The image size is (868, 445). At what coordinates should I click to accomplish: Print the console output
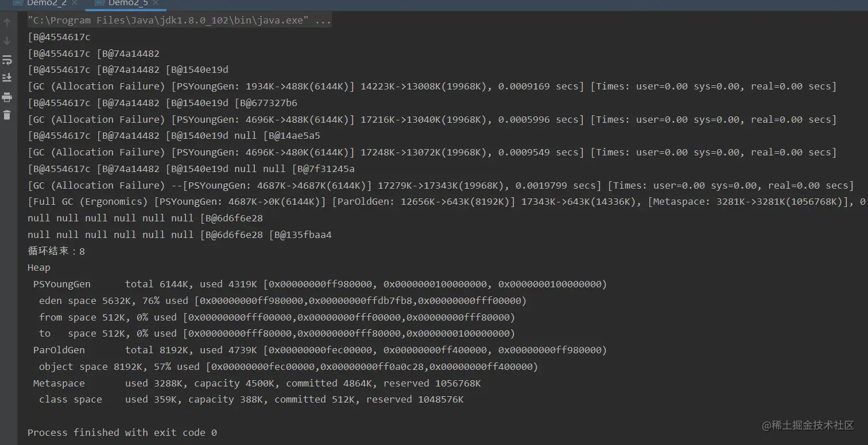coord(7,97)
